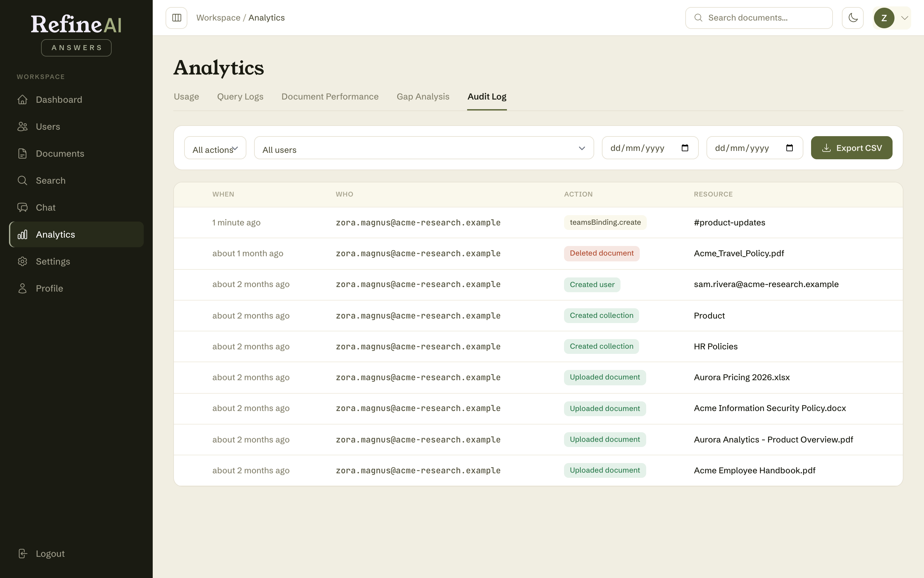Open the All actions dropdown

pos(215,148)
